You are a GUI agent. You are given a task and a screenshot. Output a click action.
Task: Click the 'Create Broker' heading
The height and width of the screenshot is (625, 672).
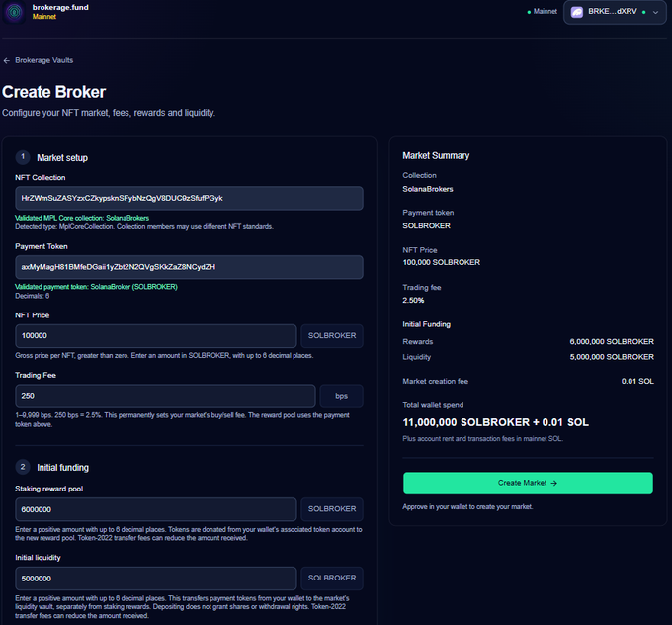click(x=53, y=92)
